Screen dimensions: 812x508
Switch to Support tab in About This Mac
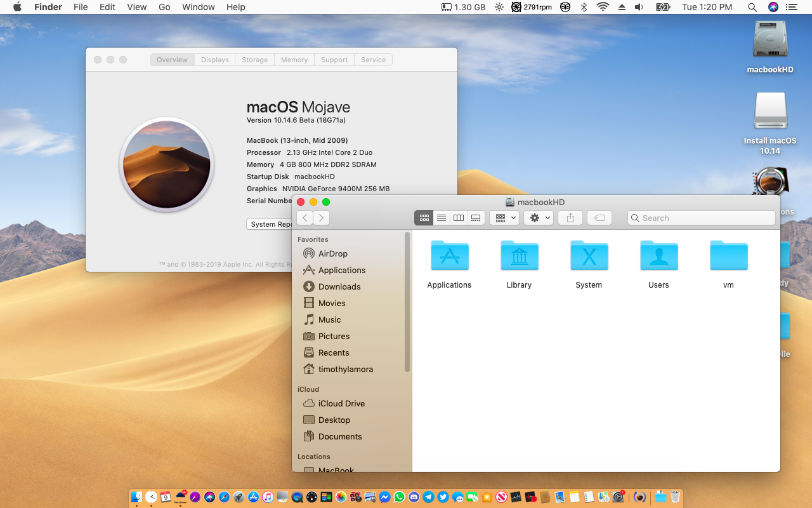[x=334, y=60]
